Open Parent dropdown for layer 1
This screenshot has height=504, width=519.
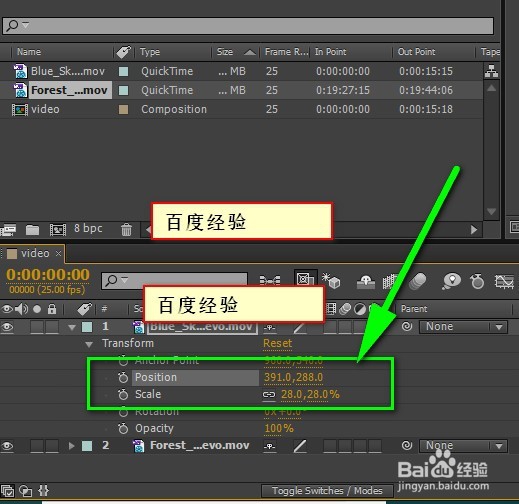463,327
